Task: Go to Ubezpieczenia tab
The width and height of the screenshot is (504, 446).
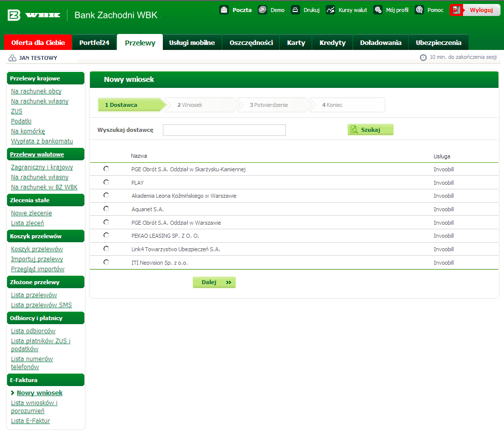Action: pyautogui.click(x=439, y=42)
